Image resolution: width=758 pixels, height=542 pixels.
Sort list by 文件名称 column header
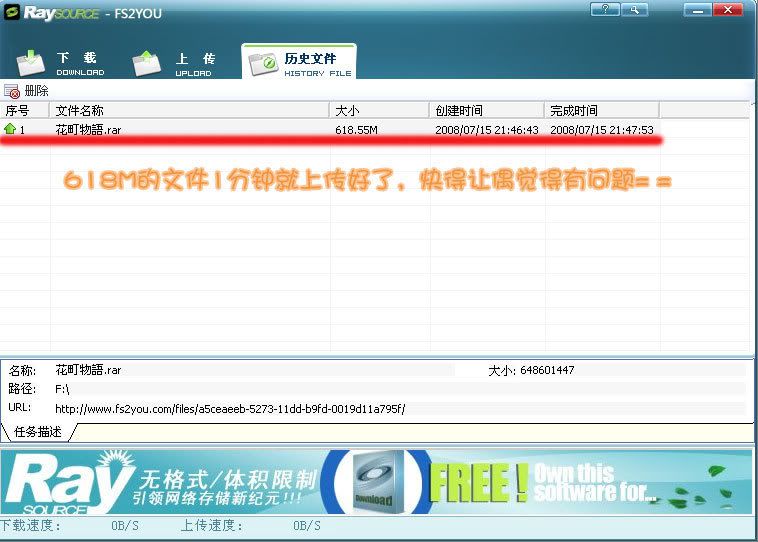point(189,110)
